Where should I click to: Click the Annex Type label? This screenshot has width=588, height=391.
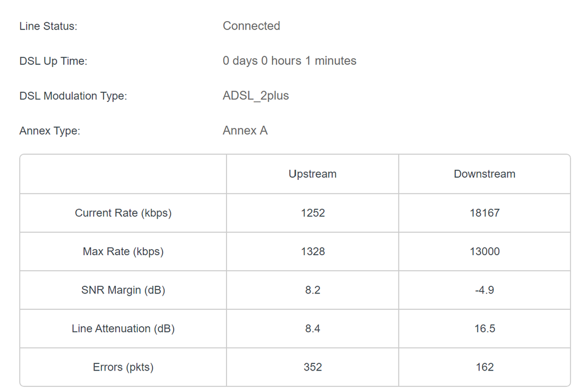coord(49,131)
